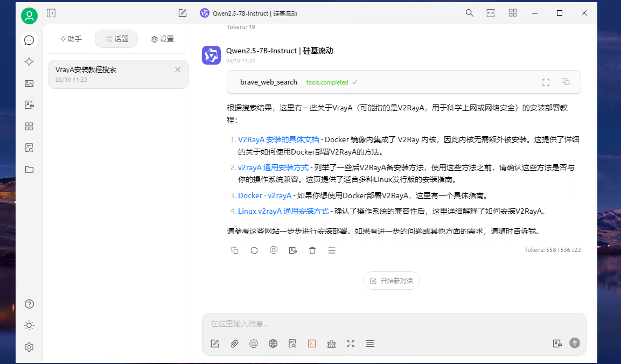Expand the brave_web_search tool result
The width and height of the screenshot is (621, 364).
click(x=403, y=82)
